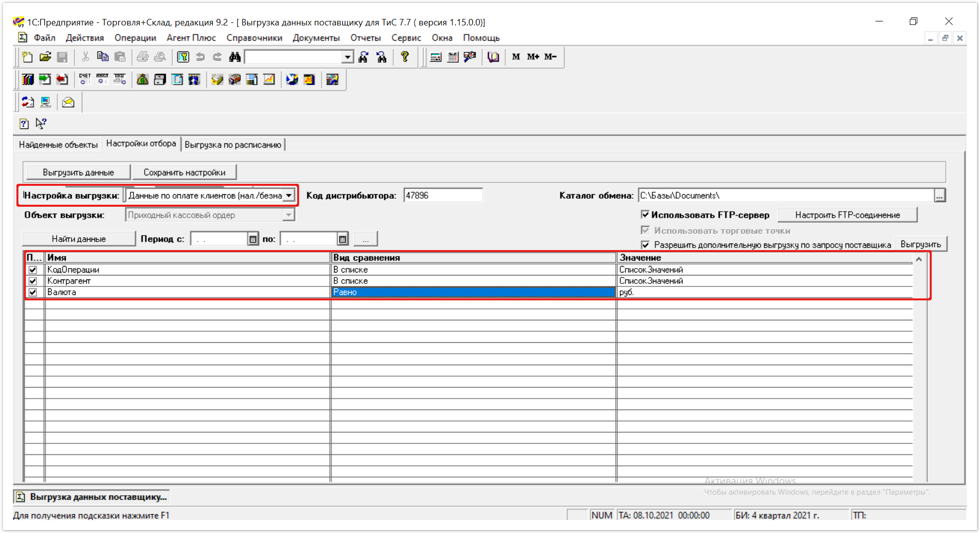Click the period selection ellipsis button

(x=365, y=239)
